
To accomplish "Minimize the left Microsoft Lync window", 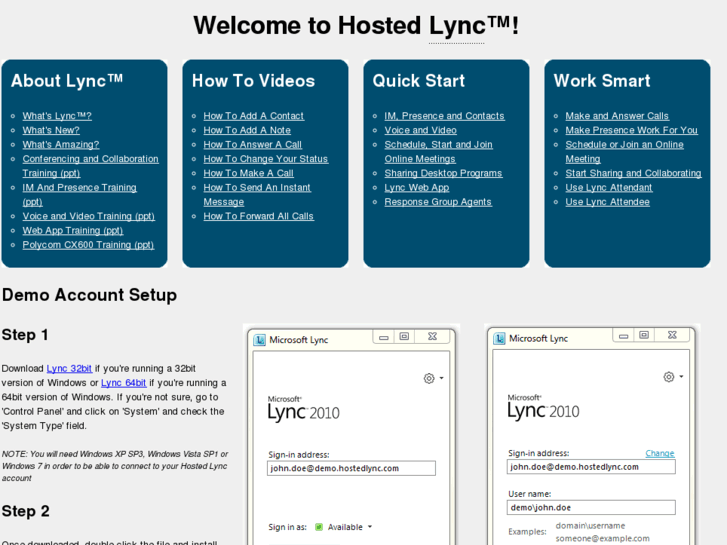I will click(x=383, y=337).
